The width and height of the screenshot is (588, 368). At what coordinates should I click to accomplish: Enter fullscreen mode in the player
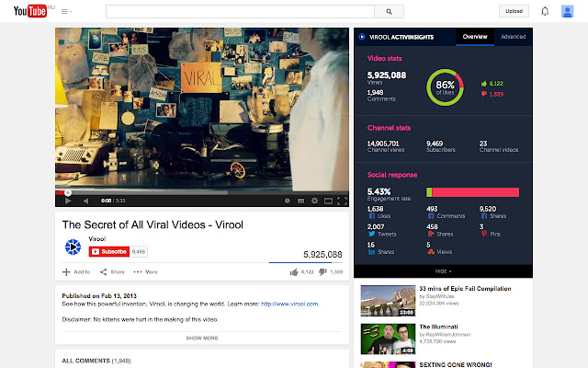click(x=342, y=201)
